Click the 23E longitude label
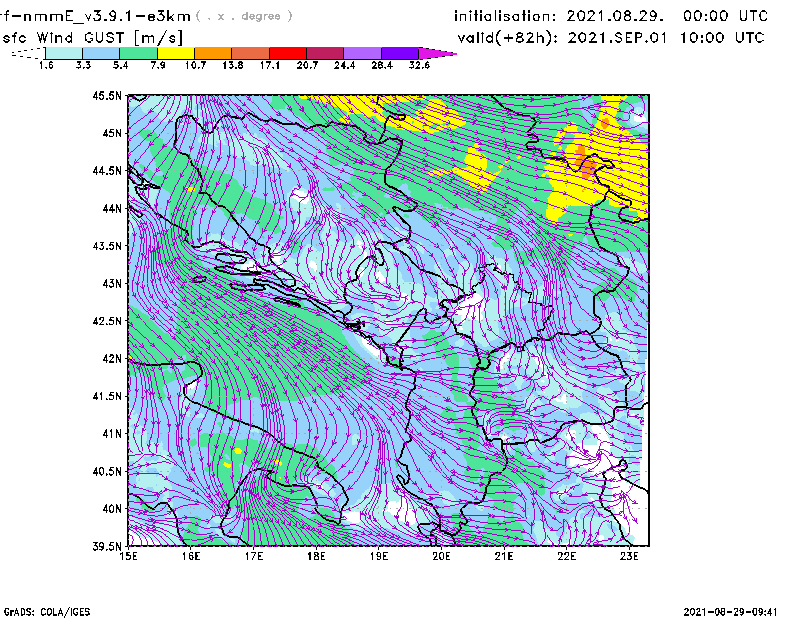800x618 pixels. click(x=629, y=556)
